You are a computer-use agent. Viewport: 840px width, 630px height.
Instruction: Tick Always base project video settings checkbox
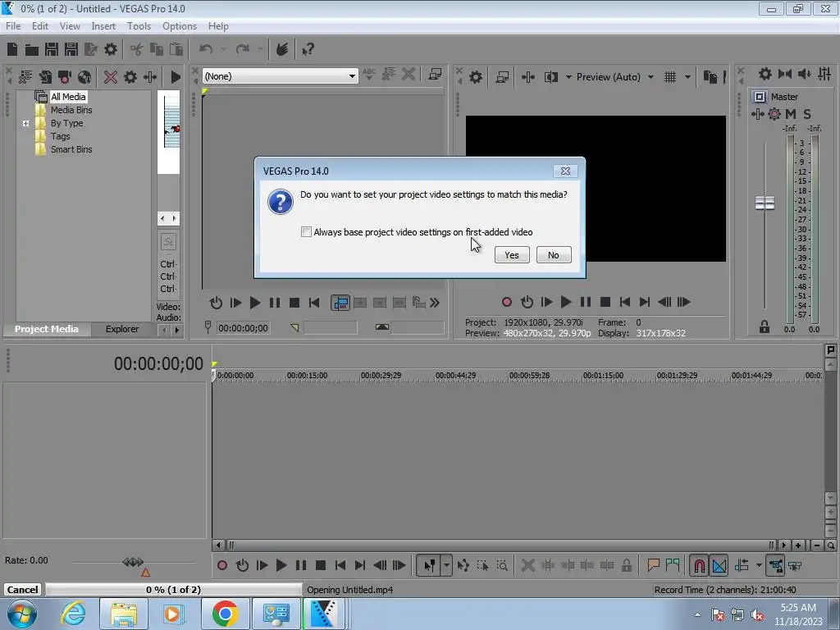[x=306, y=232]
